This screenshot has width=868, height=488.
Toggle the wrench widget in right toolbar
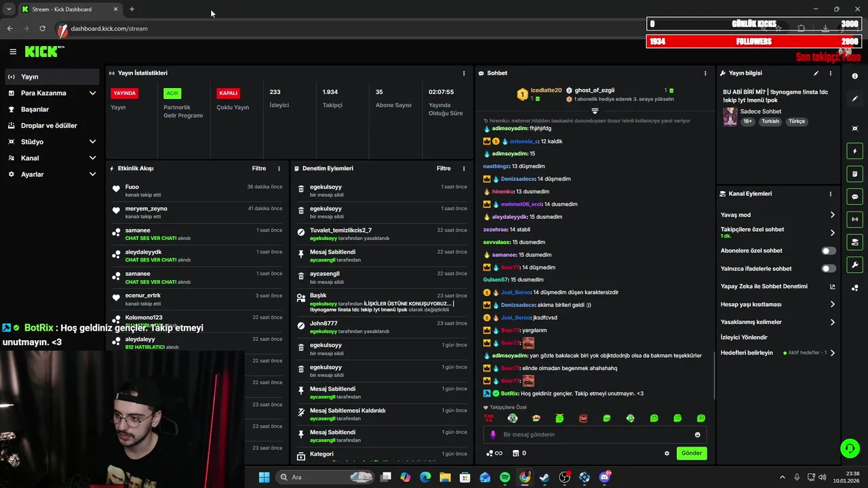point(854,264)
